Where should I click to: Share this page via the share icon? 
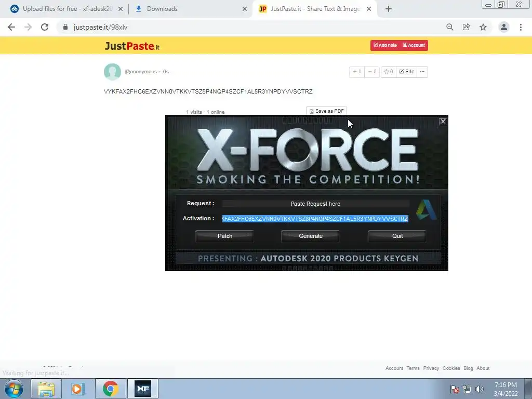pos(467,27)
